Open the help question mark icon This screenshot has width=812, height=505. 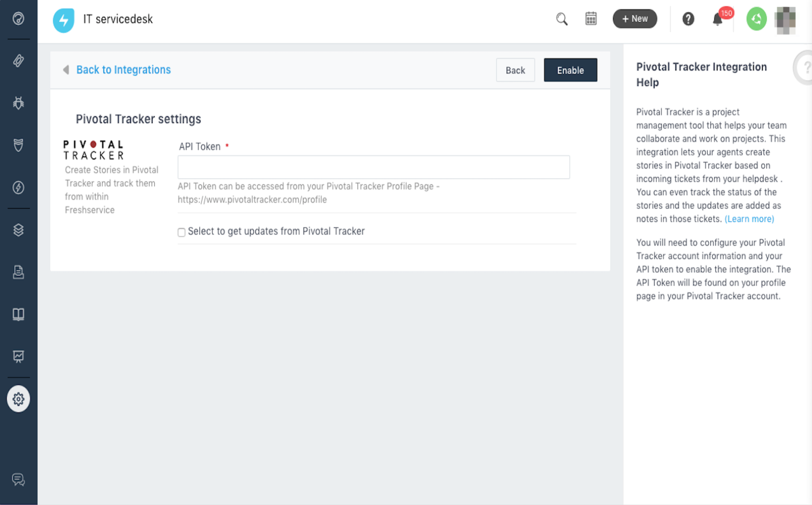click(x=688, y=19)
